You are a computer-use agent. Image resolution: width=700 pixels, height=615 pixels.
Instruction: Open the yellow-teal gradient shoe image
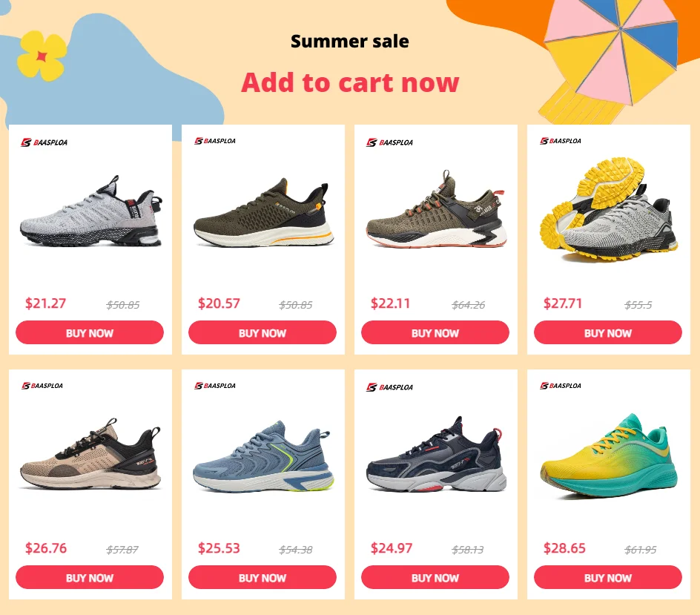click(x=609, y=456)
